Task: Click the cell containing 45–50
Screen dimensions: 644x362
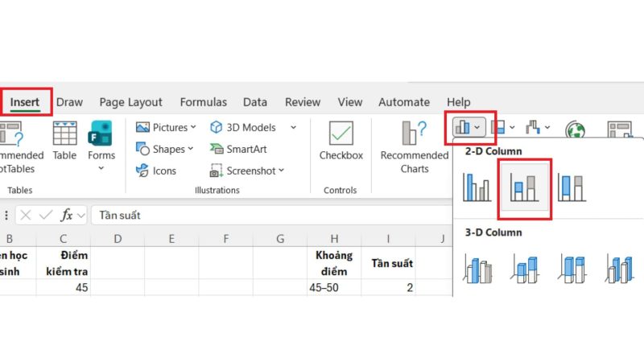Action: (x=334, y=287)
